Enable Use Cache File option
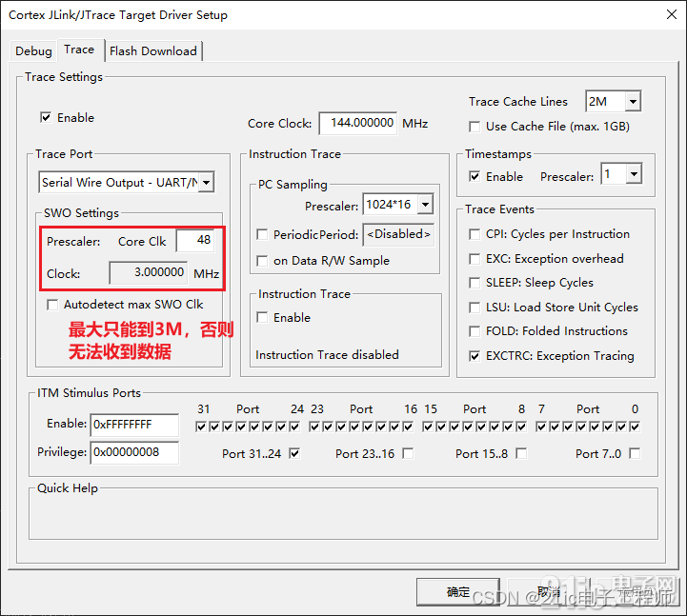This screenshot has width=687, height=616. point(475,127)
